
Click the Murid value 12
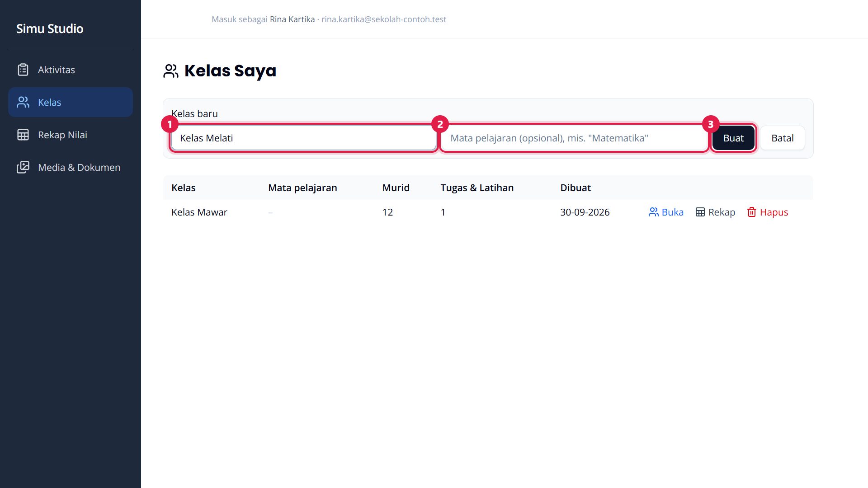coord(387,212)
